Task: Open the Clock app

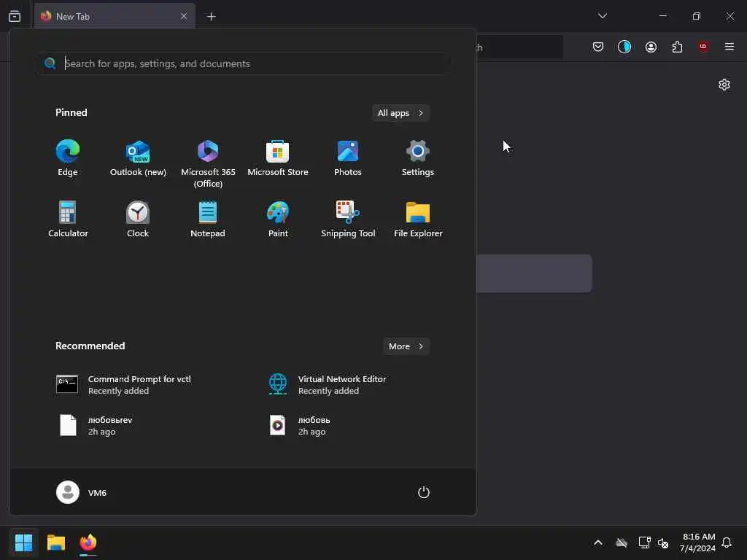Action: point(138,219)
